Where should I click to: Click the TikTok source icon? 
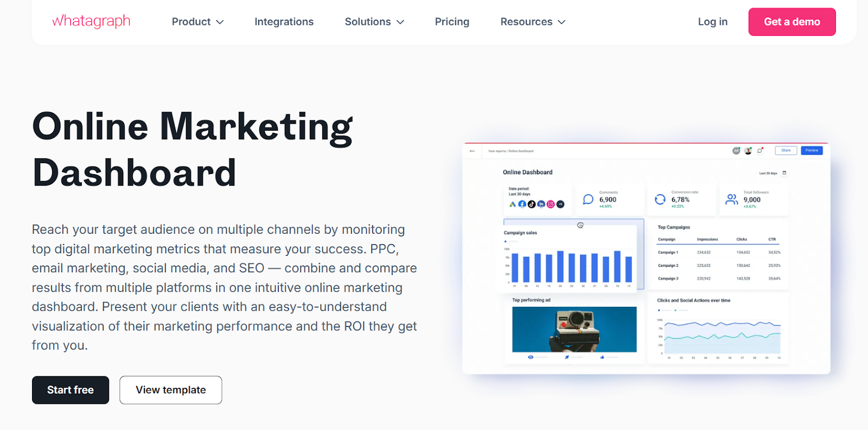tap(532, 204)
